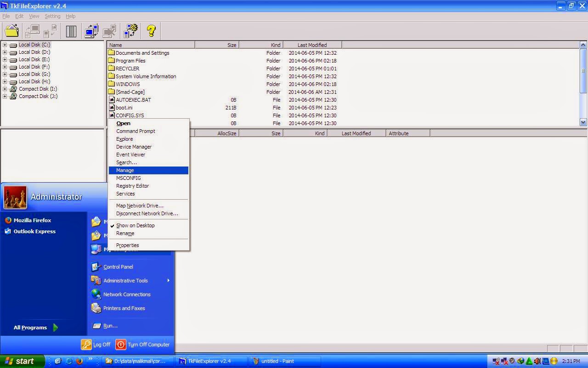Image resolution: width=588 pixels, height=368 pixels.
Task: Click the Mozilla Firefox icon in Start menu
Action: click(8, 220)
